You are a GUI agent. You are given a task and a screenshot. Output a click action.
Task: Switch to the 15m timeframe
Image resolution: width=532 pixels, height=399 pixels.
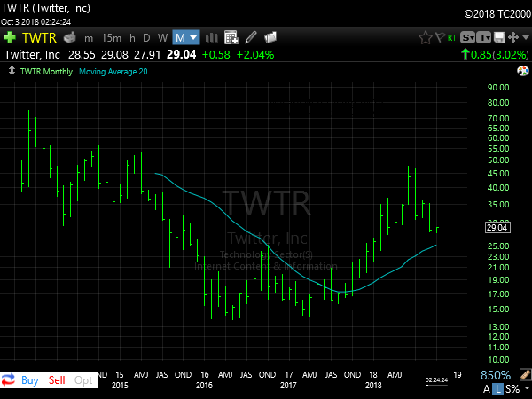click(112, 37)
